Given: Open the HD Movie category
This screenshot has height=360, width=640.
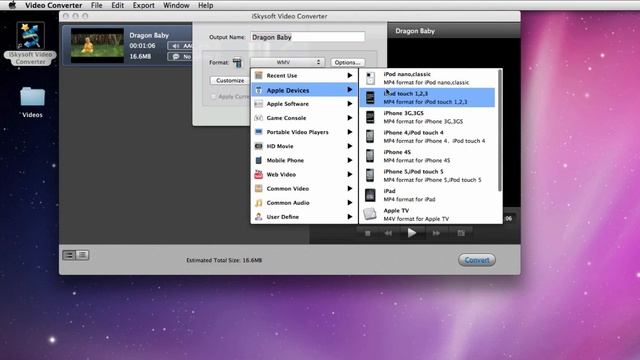Looking at the screenshot, I should (x=304, y=146).
